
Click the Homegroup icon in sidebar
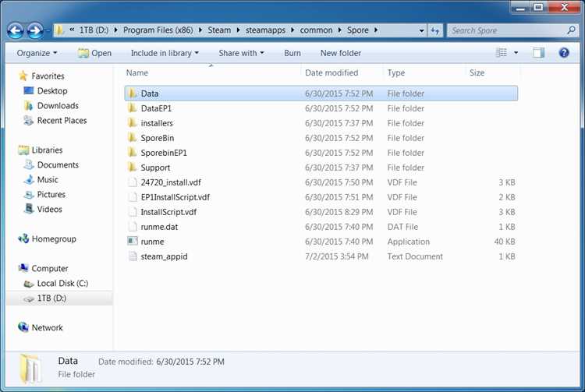pyautogui.click(x=23, y=238)
